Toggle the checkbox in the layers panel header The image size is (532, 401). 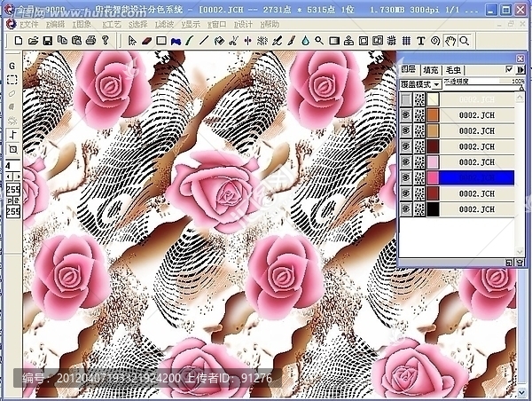(x=509, y=69)
